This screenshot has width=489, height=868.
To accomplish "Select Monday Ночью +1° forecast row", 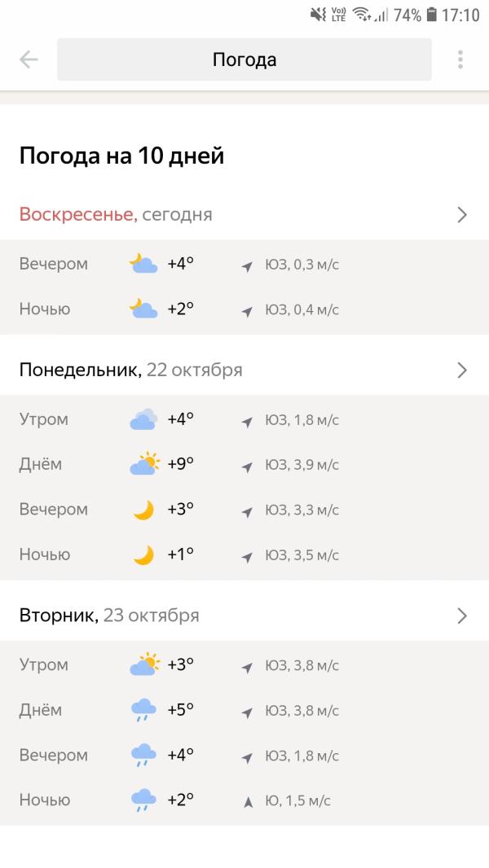I will click(x=244, y=555).
